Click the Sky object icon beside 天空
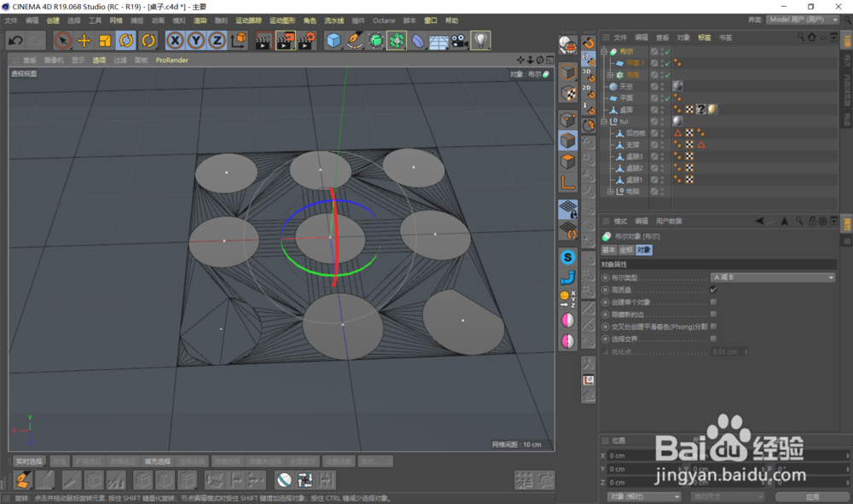Screen dimensions: 853x504 point(613,87)
